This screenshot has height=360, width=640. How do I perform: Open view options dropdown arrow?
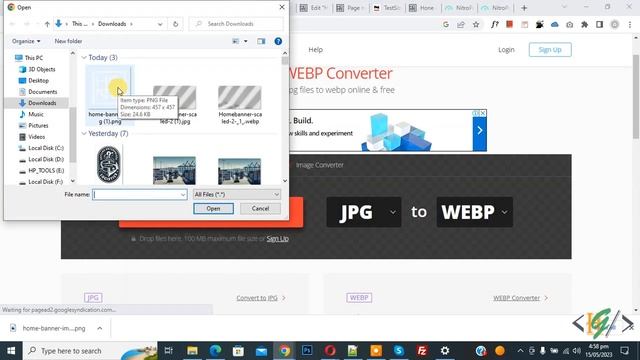coord(246,41)
